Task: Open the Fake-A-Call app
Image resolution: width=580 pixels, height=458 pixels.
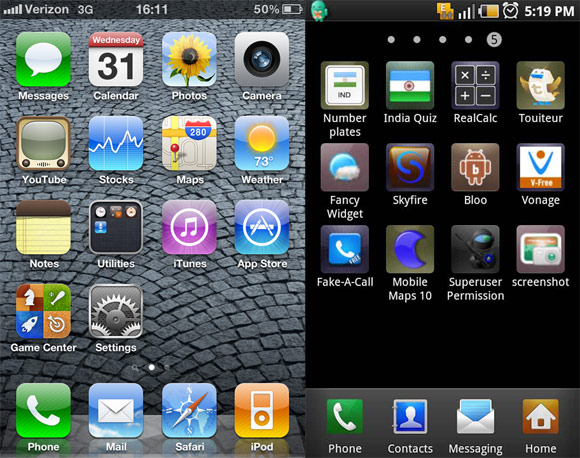Action: pos(345,249)
